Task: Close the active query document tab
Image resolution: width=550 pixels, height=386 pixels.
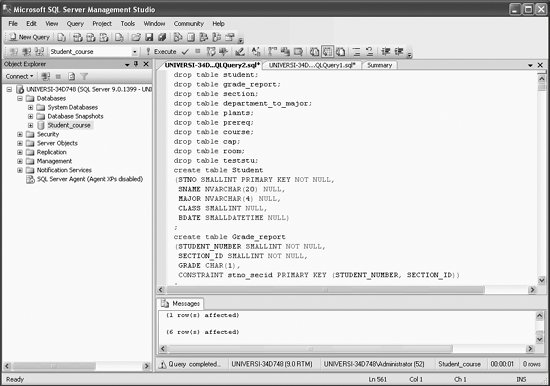Action: pyautogui.click(x=540, y=65)
